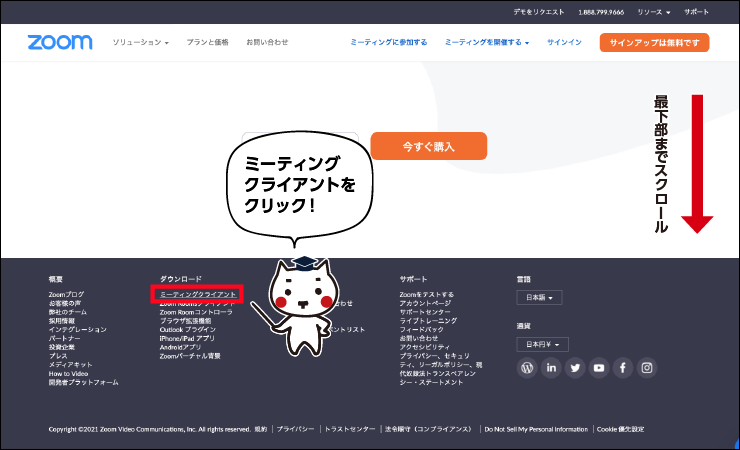Open Zoom's Instagram icon
Screen dimensions: 740x450
tap(647, 368)
